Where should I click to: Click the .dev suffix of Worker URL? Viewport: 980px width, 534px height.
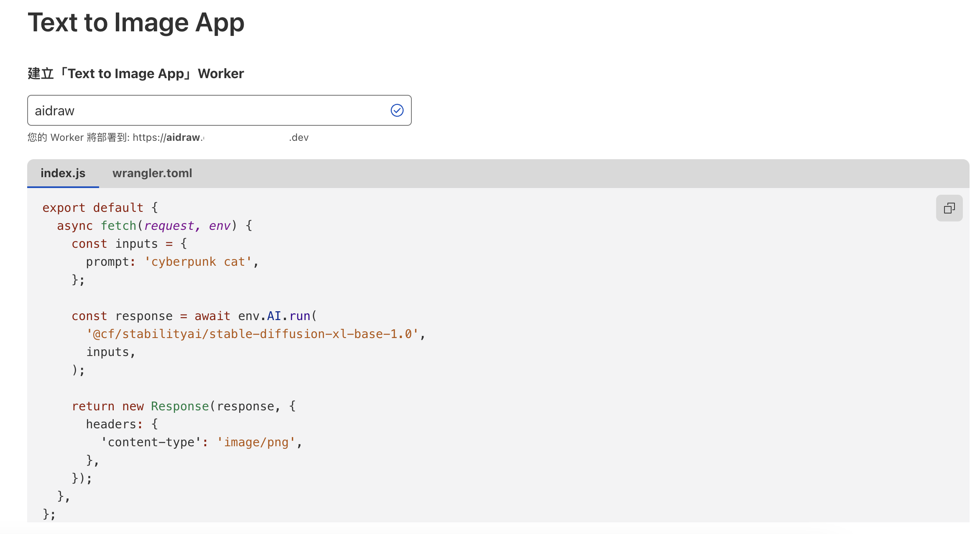299,137
